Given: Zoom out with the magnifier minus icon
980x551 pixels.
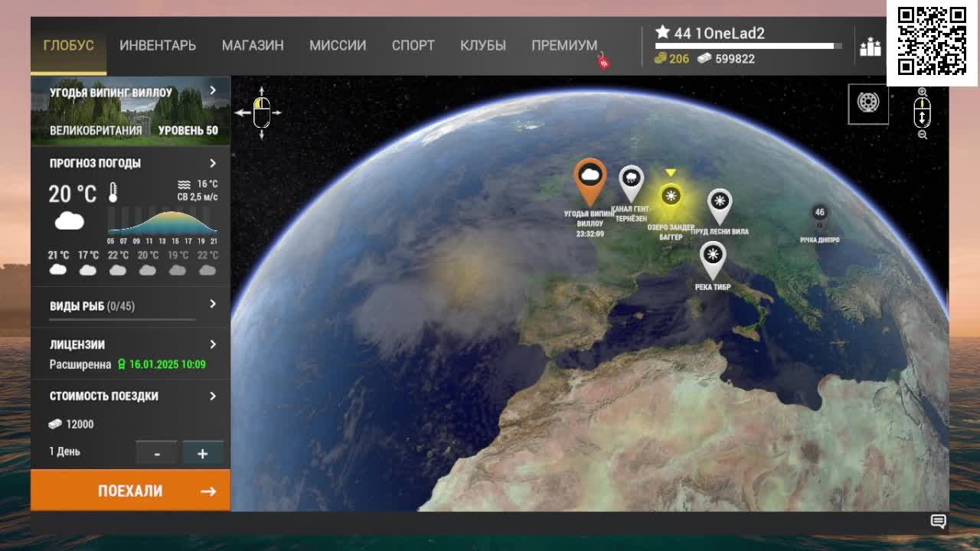Looking at the screenshot, I should click(923, 135).
